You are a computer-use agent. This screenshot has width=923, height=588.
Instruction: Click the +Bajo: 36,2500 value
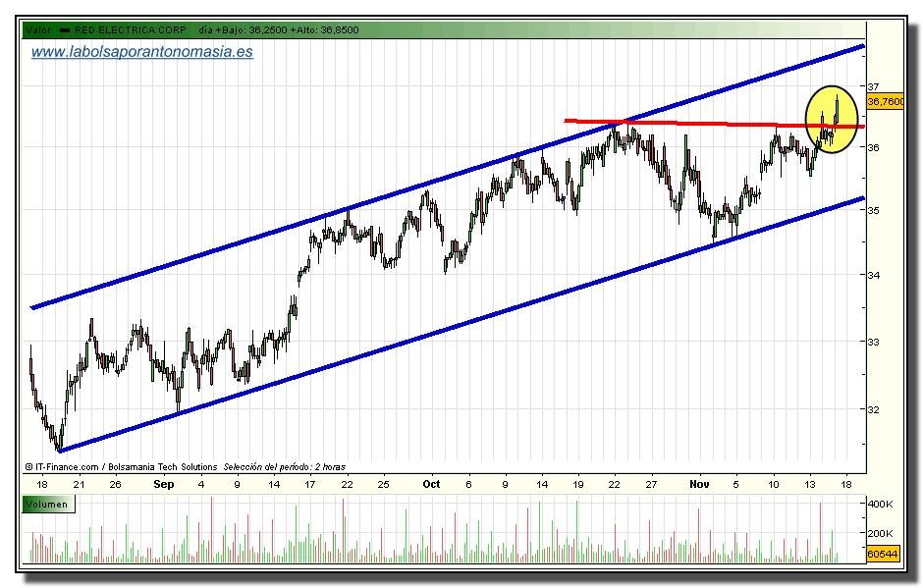pyautogui.click(x=251, y=30)
